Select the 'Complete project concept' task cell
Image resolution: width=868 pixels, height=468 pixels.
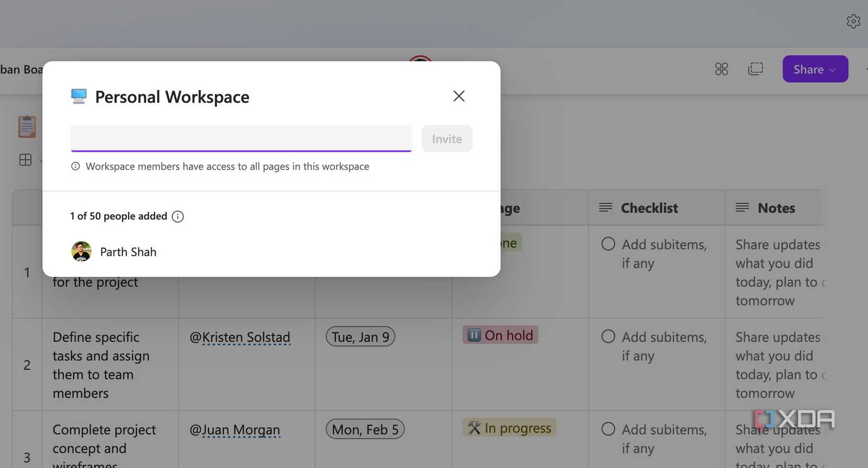[x=110, y=440]
